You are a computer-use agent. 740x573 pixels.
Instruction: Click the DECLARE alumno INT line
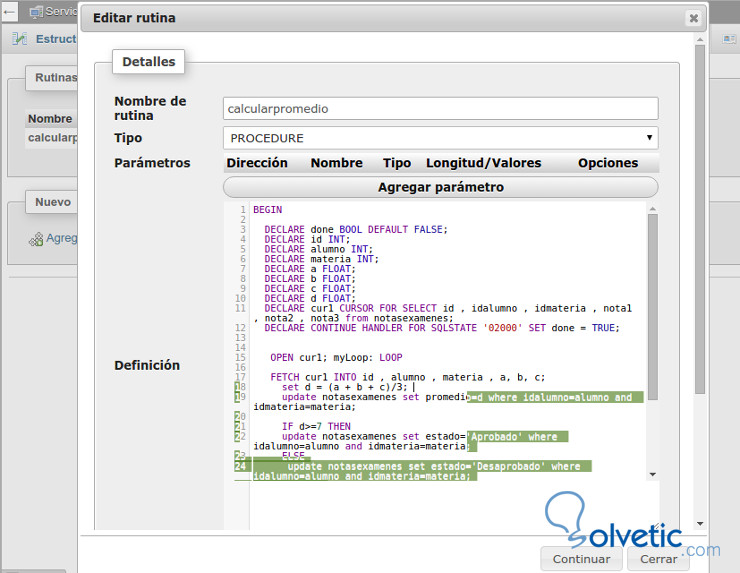tap(319, 249)
